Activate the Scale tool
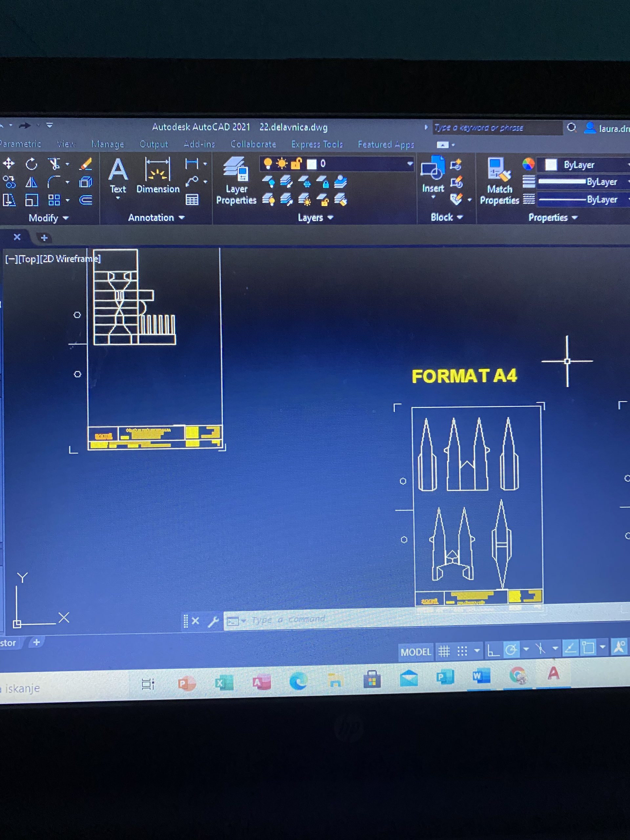This screenshot has height=840, width=630. click(31, 200)
